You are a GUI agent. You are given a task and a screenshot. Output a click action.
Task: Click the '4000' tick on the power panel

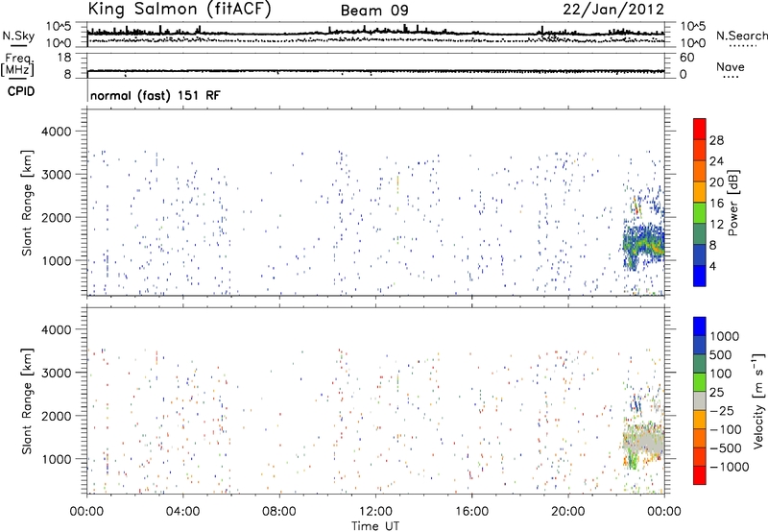[57, 132]
